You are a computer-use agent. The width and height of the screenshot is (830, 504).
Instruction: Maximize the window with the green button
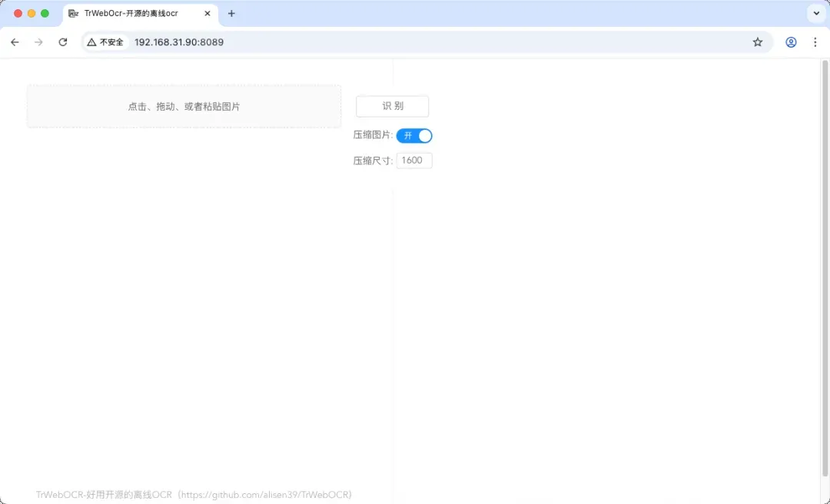click(x=45, y=14)
